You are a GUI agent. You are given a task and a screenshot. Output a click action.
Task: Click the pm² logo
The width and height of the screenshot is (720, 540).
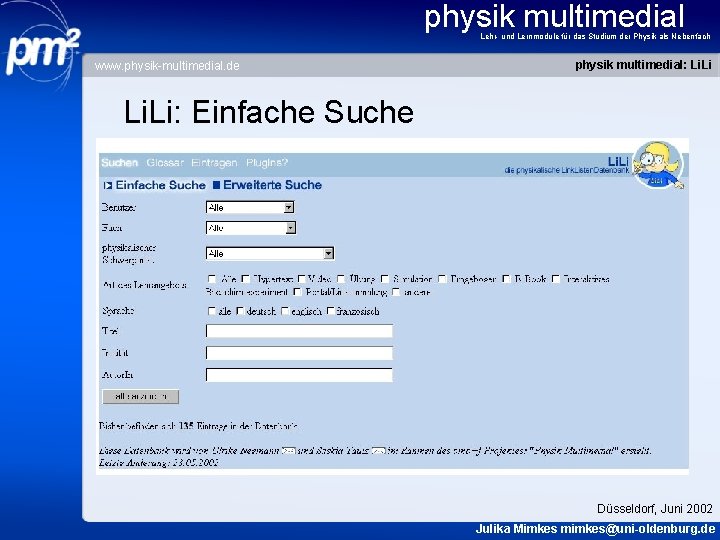click(42, 51)
